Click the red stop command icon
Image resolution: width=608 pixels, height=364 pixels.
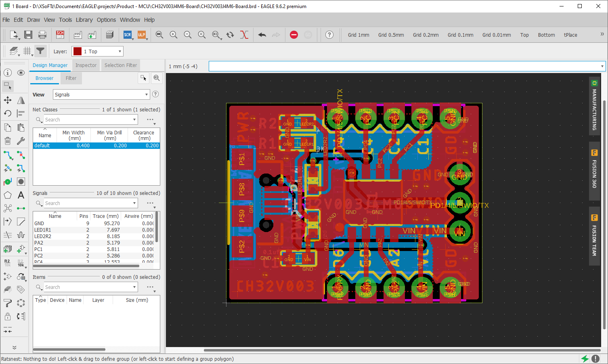coord(294,35)
